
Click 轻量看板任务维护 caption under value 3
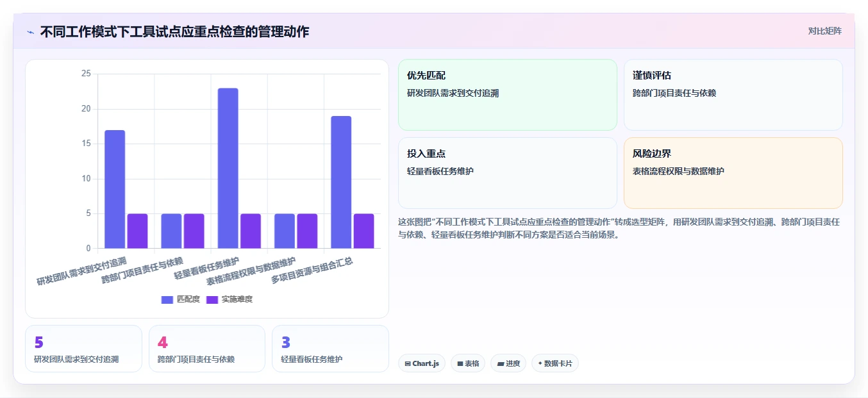click(x=312, y=360)
